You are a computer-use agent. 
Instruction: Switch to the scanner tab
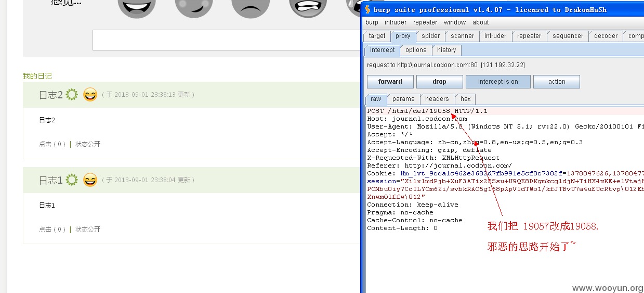(x=463, y=36)
